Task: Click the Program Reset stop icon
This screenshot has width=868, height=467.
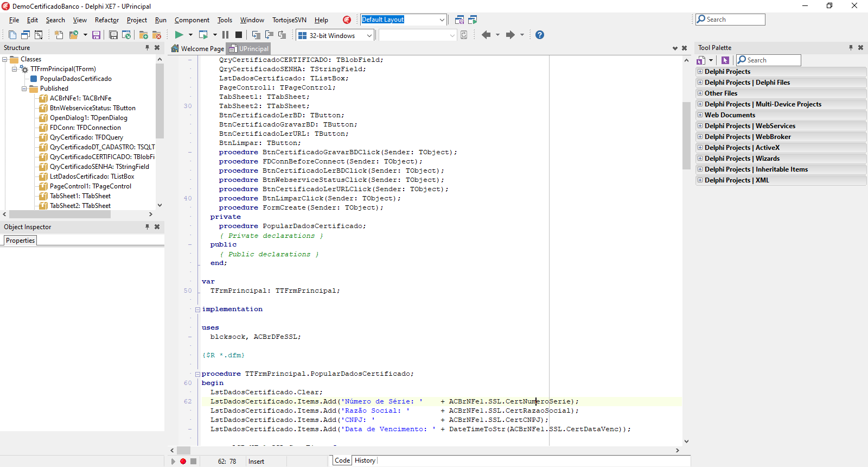Action: pos(238,35)
